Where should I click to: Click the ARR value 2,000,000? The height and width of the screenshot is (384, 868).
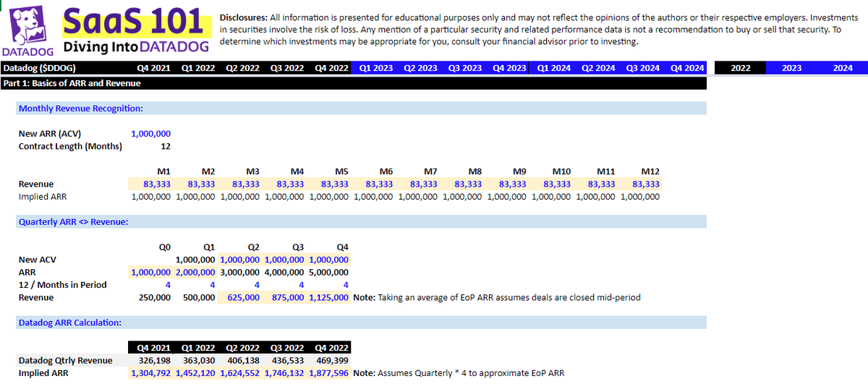[195, 272]
